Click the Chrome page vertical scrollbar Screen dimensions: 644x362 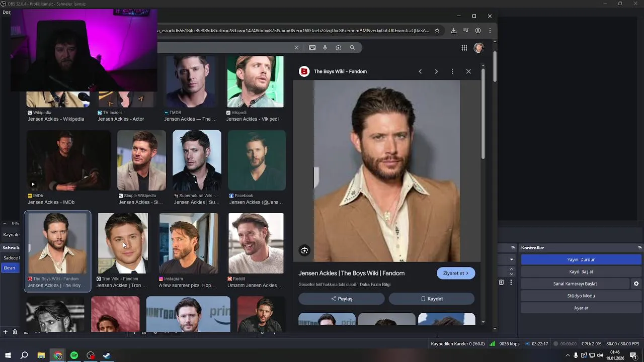tap(495, 66)
